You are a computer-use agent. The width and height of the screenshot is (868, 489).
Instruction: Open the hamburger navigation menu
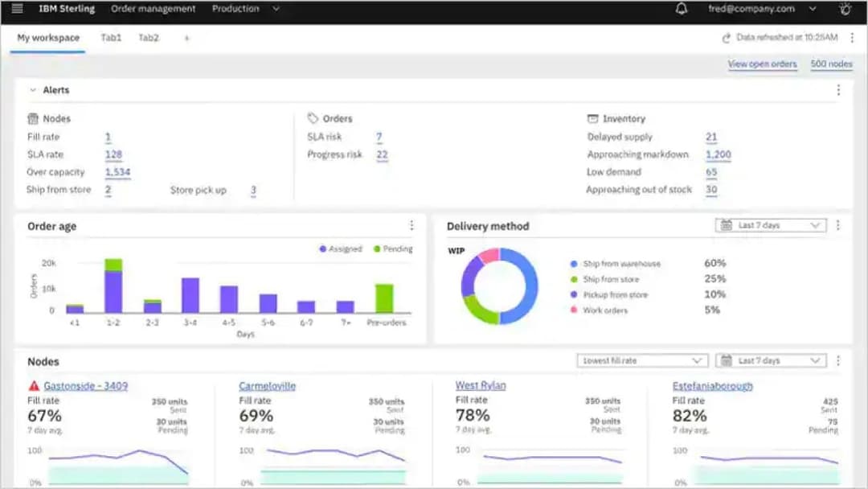point(17,9)
